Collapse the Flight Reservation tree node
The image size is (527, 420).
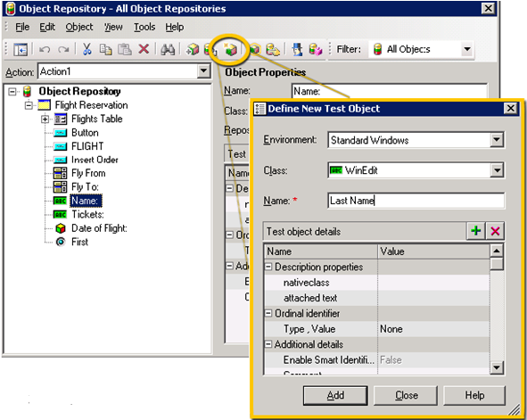coord(29,105)
